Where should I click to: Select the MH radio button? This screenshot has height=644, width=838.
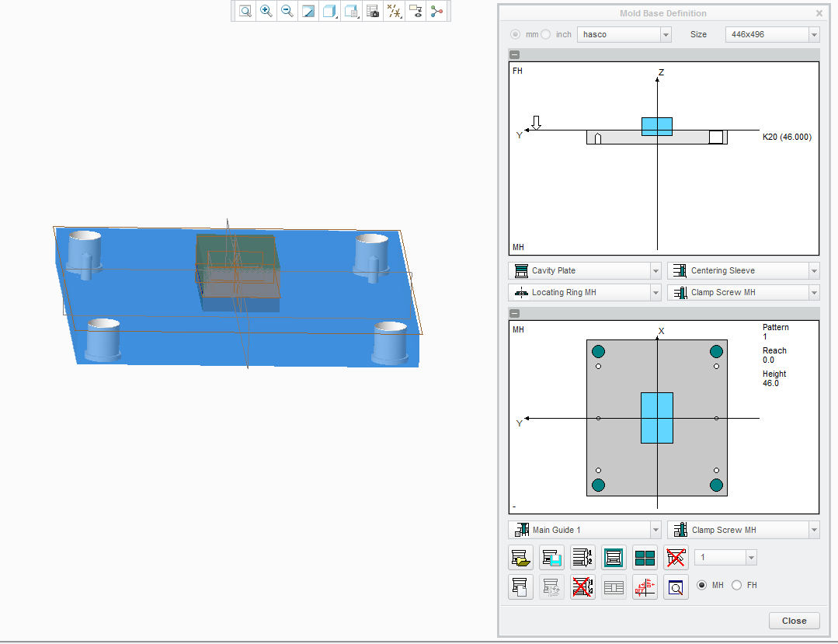(702, 585)
